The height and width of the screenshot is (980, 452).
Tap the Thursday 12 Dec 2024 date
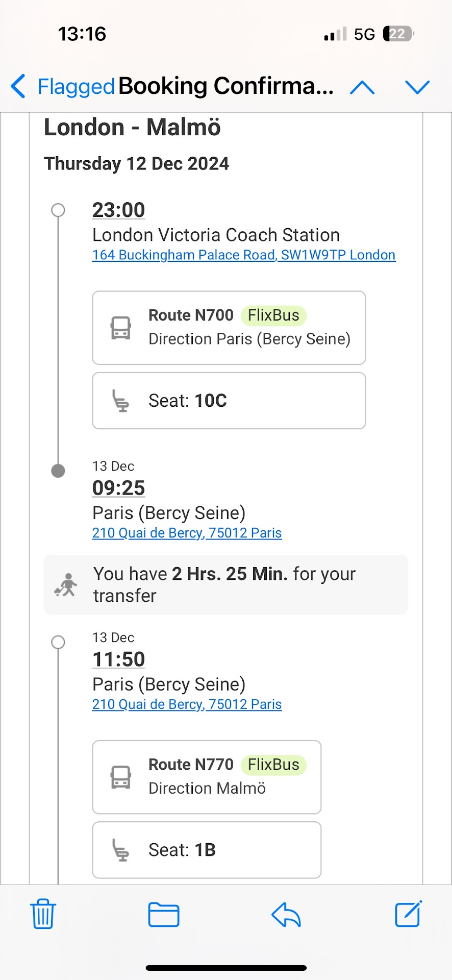[137, 164]
